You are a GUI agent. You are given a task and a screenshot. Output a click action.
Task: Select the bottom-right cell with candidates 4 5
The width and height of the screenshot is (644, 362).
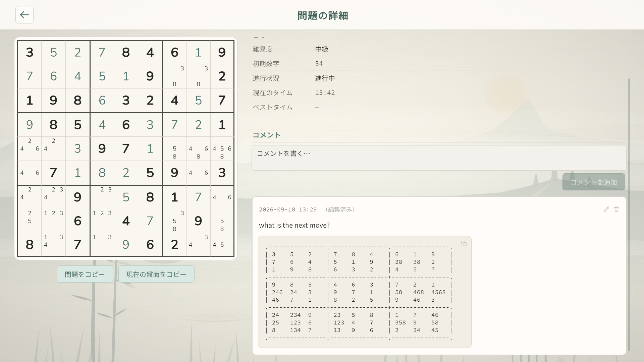coord(222,245)
